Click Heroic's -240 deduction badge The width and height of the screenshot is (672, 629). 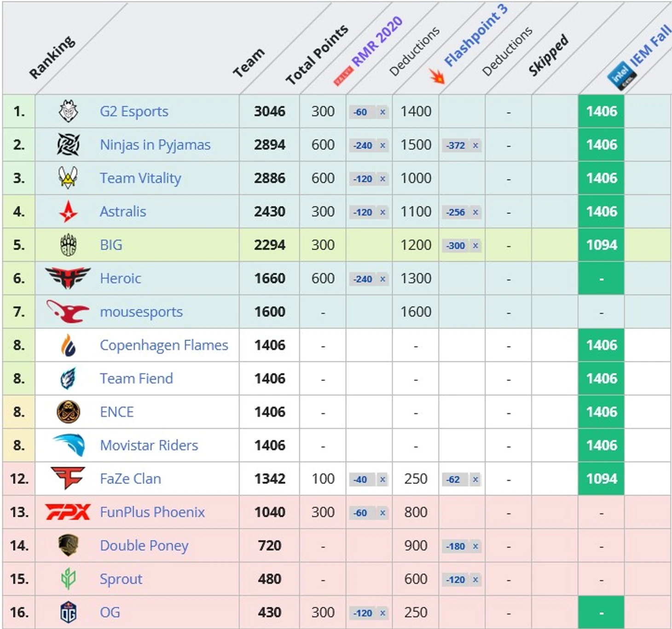pos(368,279)
